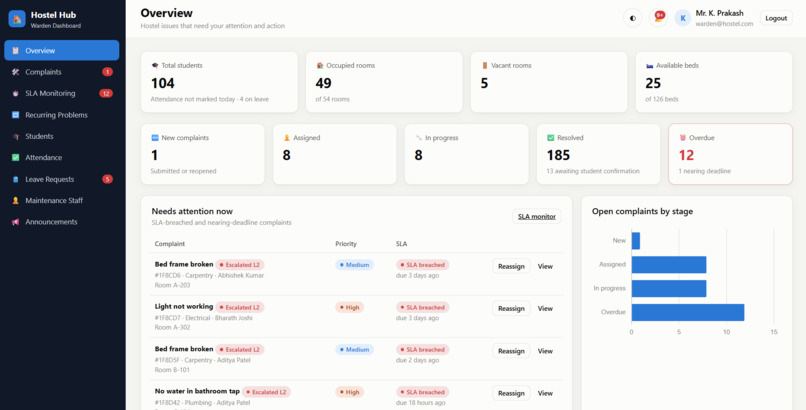Click the SLA Monitoring badge showing 12
Viewport: 806px width, 410px height.
(106, 94)
